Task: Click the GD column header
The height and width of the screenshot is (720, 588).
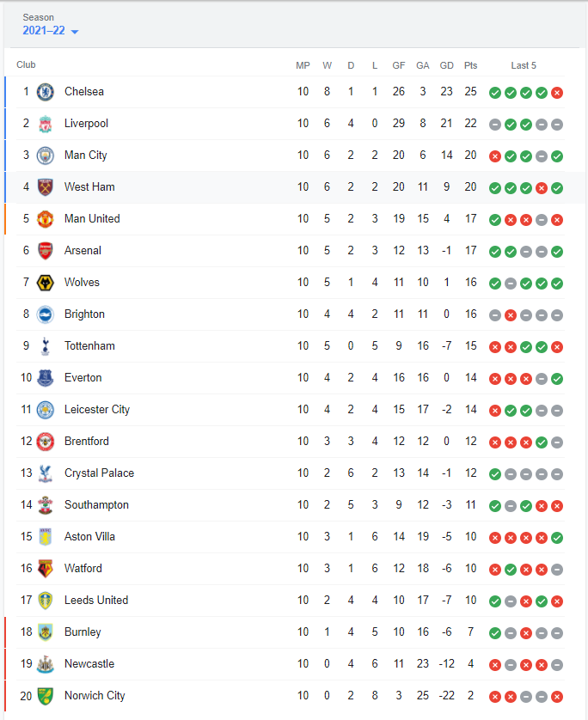Action: [446, 65]
